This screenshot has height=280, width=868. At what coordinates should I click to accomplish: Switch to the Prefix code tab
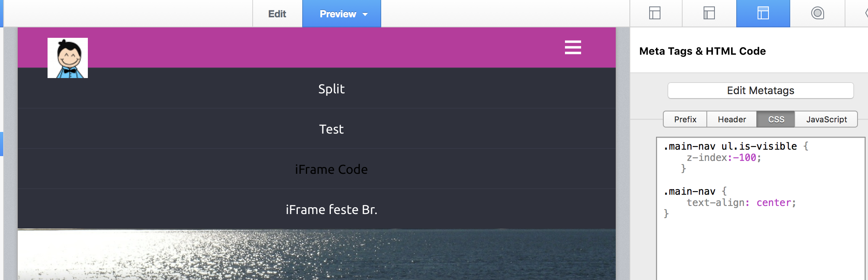click(x=685, y=119)
